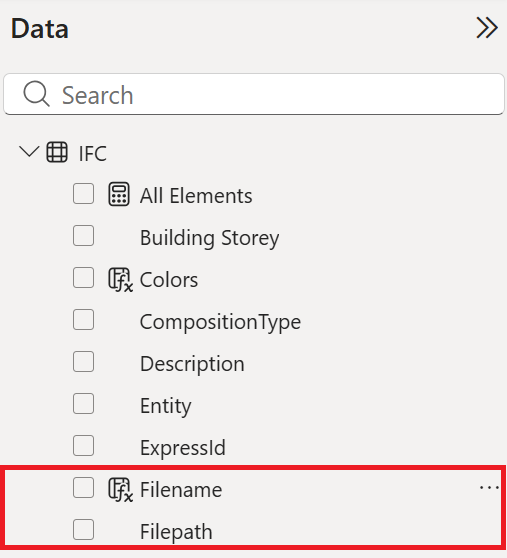
Task: Tick the Filename checkbox
Action: (84, 488)
